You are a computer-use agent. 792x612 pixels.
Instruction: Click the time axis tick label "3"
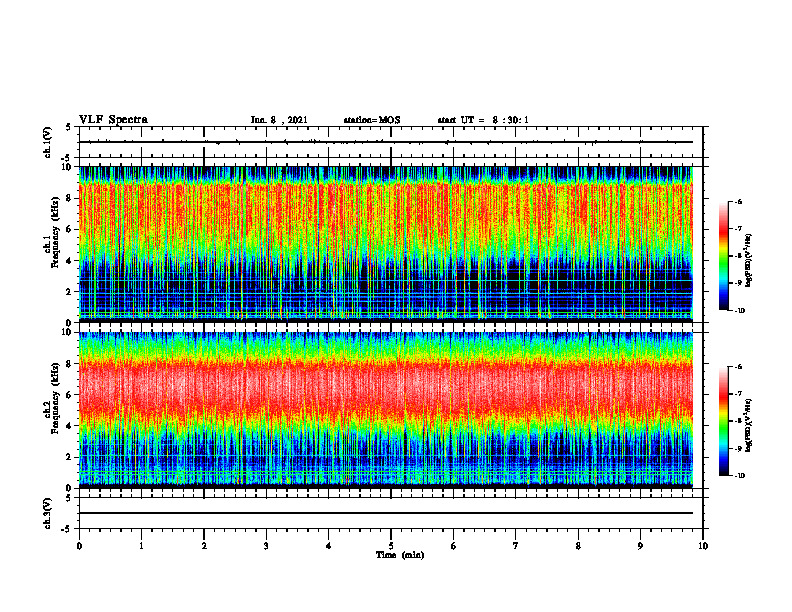coord(266,546)
